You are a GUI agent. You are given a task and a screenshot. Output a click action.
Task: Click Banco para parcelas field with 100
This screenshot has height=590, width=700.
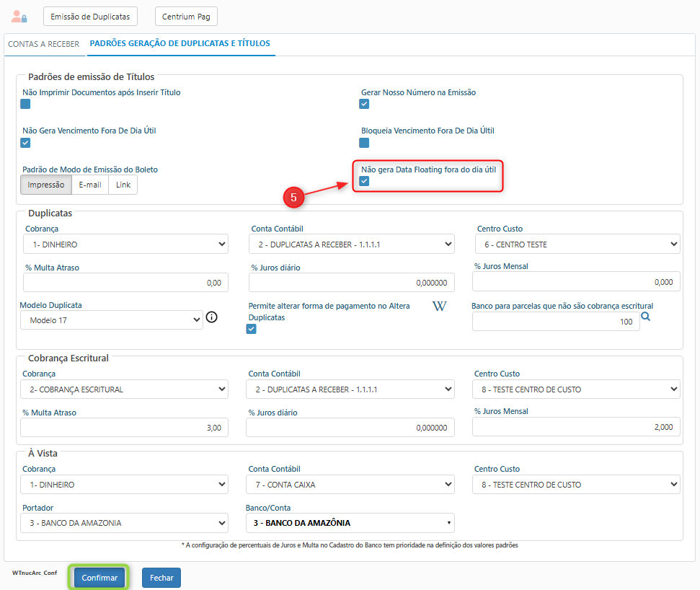pyautogui.click(x=556, y=322)
